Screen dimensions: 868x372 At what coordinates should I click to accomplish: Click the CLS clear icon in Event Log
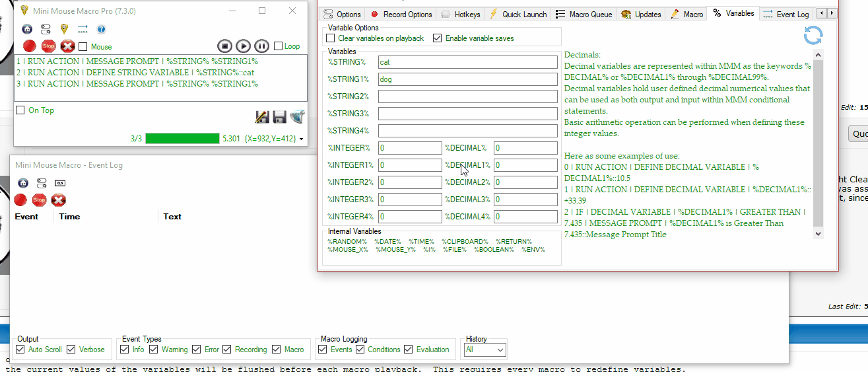[60, 183]
